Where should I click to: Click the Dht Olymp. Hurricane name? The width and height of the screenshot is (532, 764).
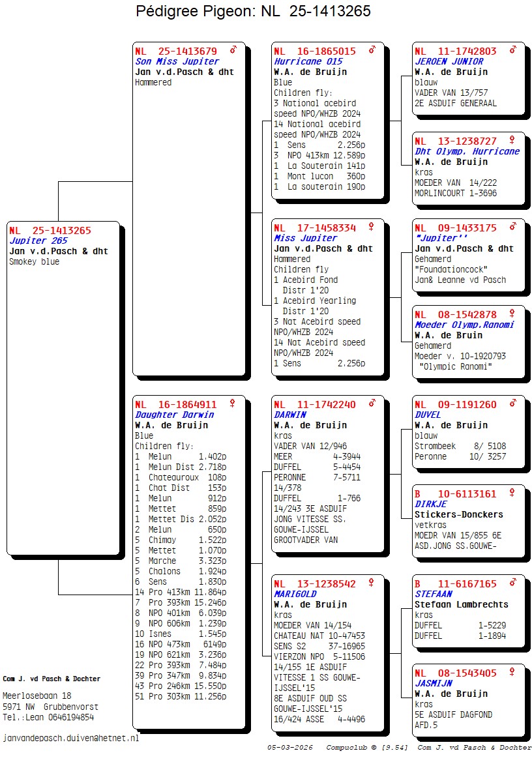[x=467, y=151]
